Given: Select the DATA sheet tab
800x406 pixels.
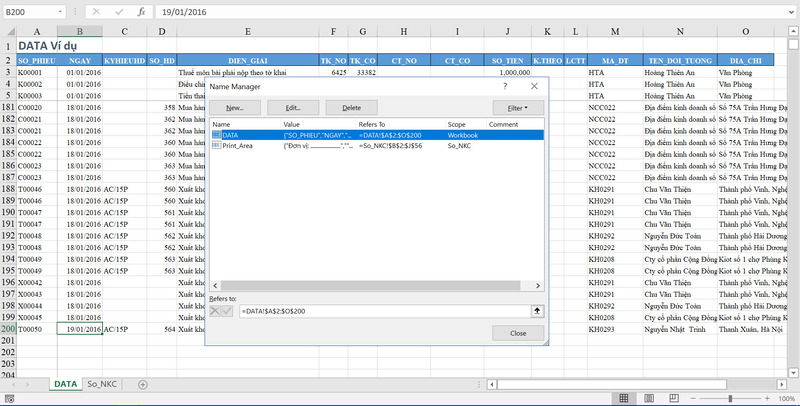Looking at the screenshot, I should click(65, 384).
